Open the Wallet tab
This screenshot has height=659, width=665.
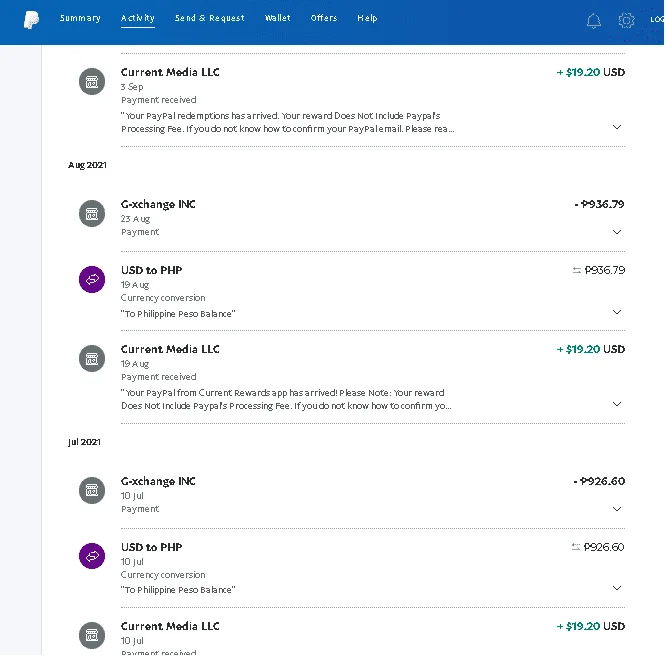[277, 18]
